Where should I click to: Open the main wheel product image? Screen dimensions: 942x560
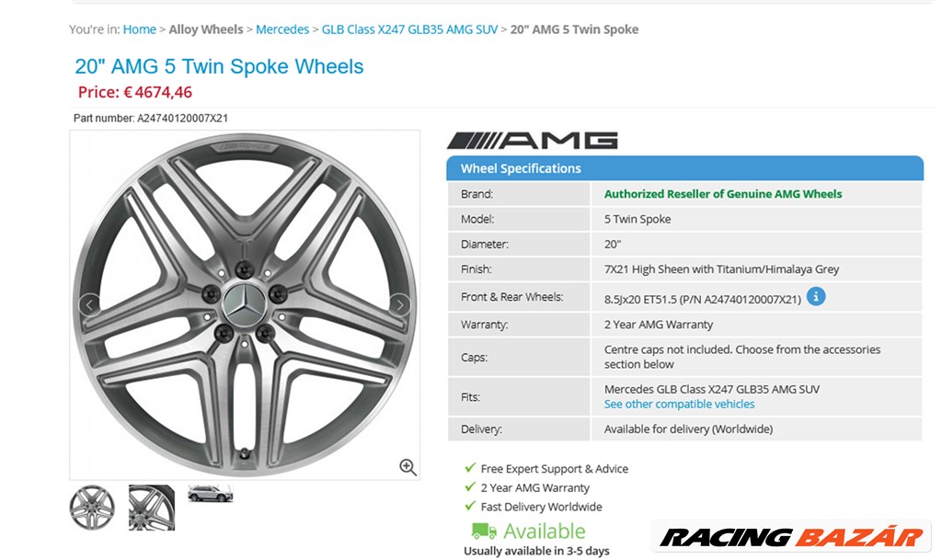coord(245,305)
